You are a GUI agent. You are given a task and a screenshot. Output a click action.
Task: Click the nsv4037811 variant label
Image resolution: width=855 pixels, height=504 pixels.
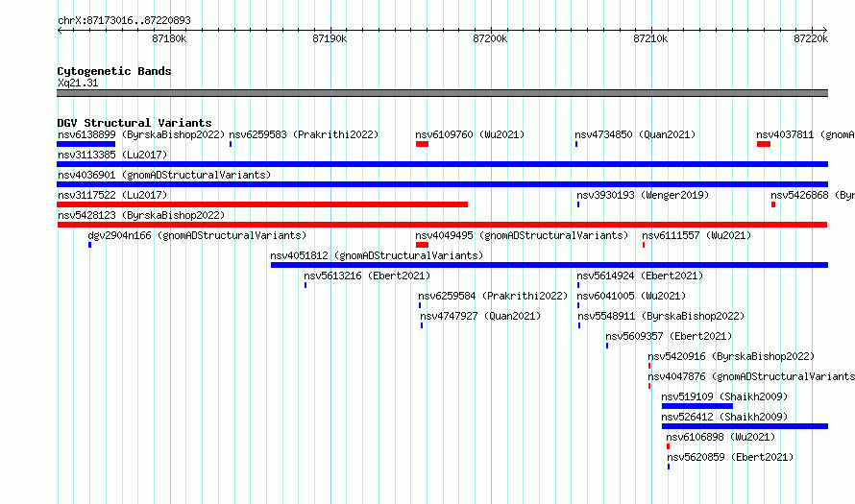point(805,134)
